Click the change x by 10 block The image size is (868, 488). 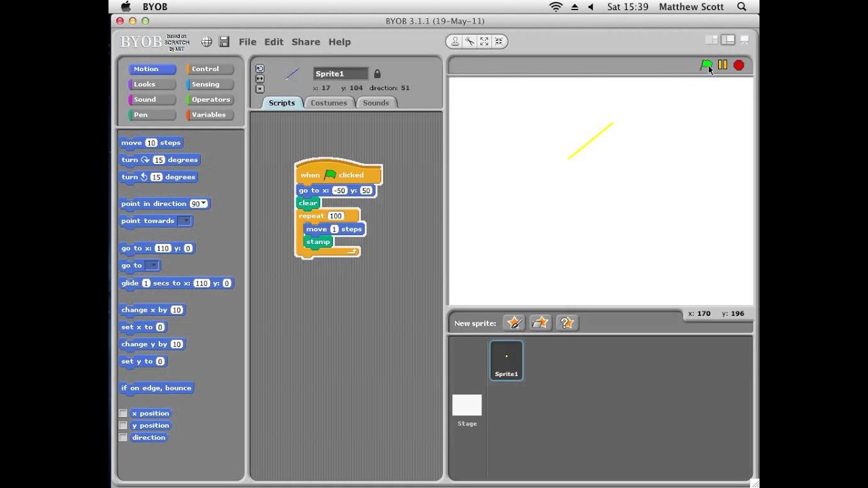[153, 310]
